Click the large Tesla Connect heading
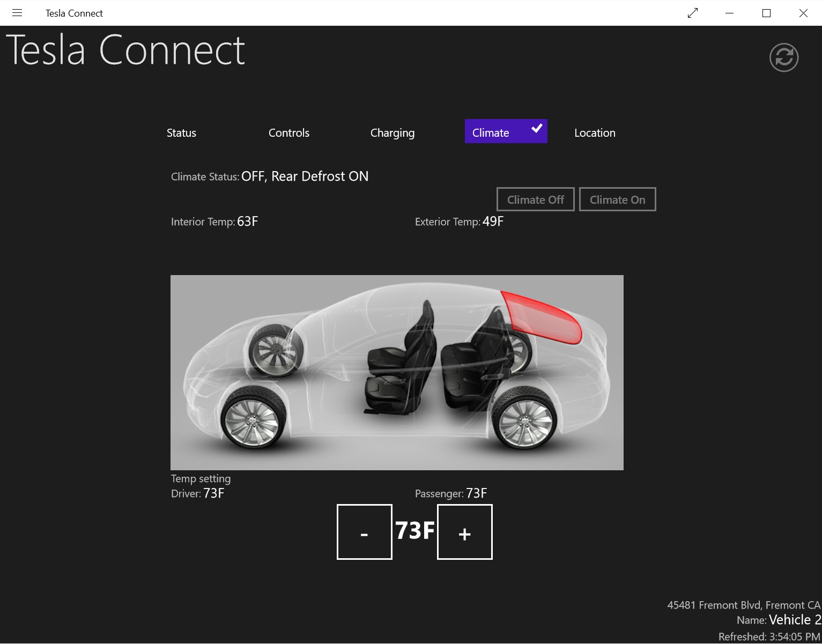This screenshot has height=644, width=822. 125,50
